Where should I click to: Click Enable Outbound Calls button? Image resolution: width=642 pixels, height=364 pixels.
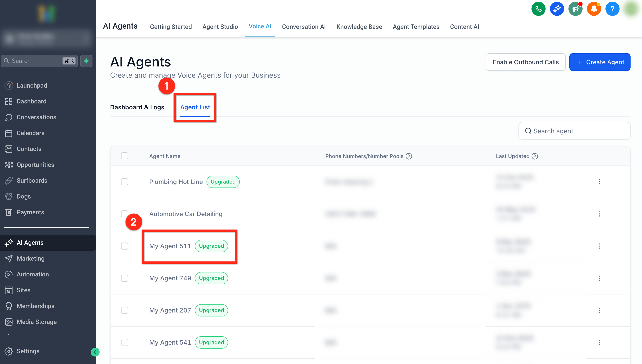click(x=526, y=62)
